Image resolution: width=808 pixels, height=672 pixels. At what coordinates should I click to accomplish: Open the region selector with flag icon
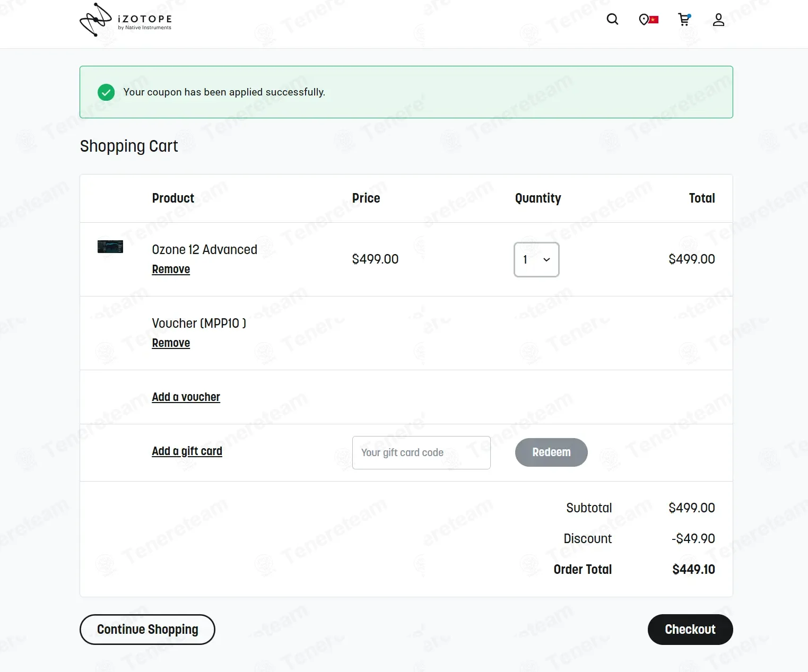648,20
